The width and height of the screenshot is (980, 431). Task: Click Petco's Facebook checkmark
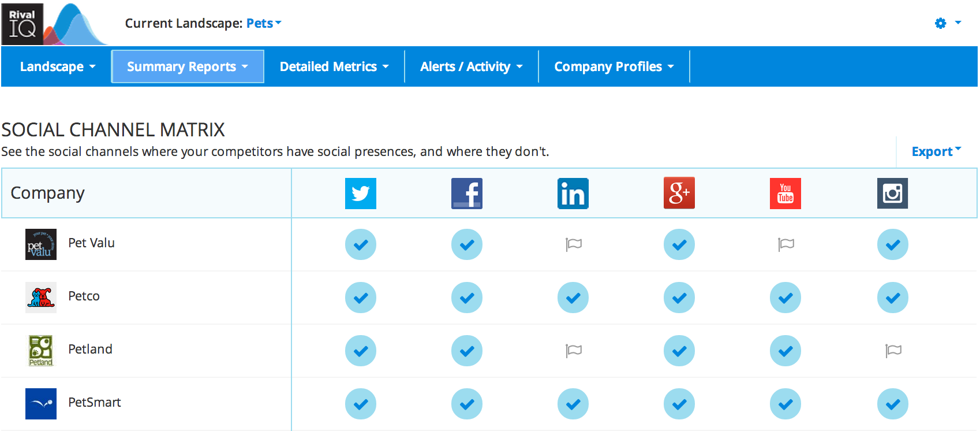coord(467,298)
